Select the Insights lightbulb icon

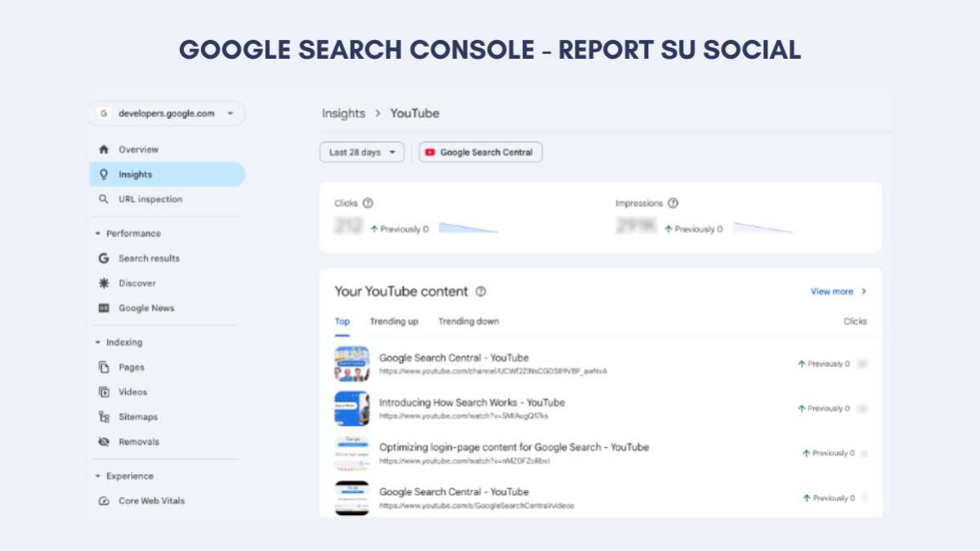pos(104,174)
